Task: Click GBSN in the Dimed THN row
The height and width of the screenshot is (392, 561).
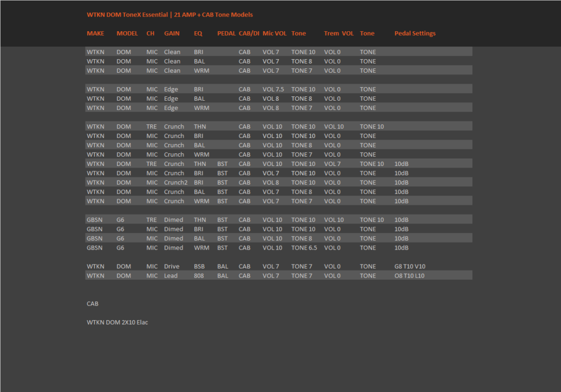Action: [x=94, y=220]
